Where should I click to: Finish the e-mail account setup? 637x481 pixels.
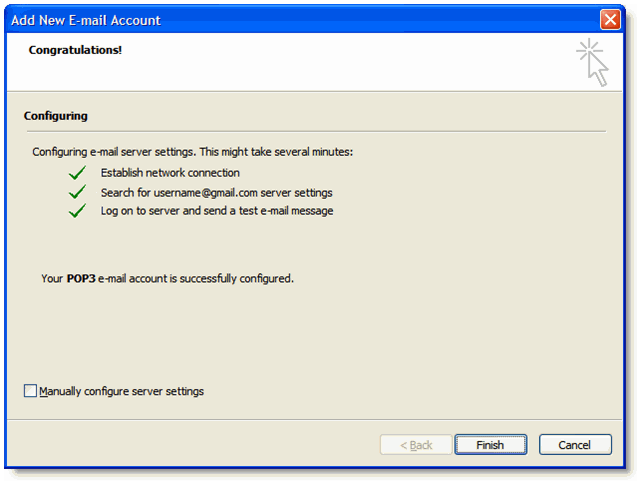(x=490, y=445)
